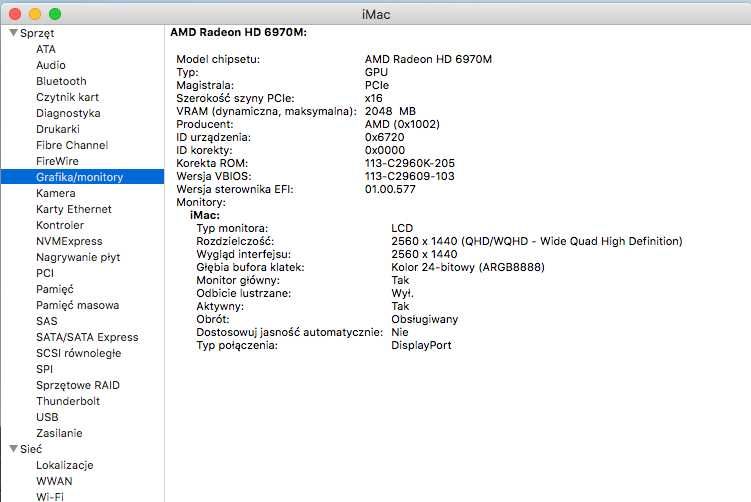Select Thunderbolt in the sidebar
This screenshot has width=751, height=502.
click(68, 401)
